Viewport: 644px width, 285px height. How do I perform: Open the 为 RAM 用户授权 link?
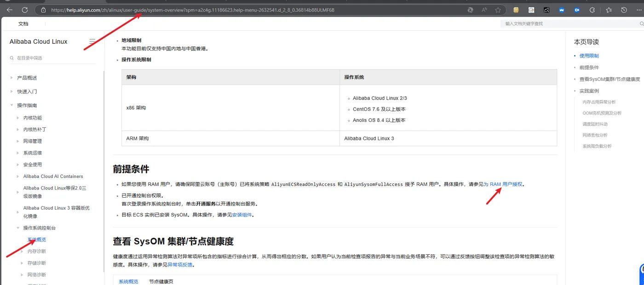[x=503, y=184]
